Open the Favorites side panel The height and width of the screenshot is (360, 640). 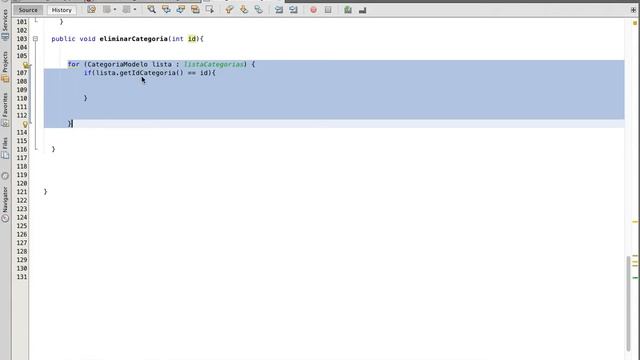5,109
